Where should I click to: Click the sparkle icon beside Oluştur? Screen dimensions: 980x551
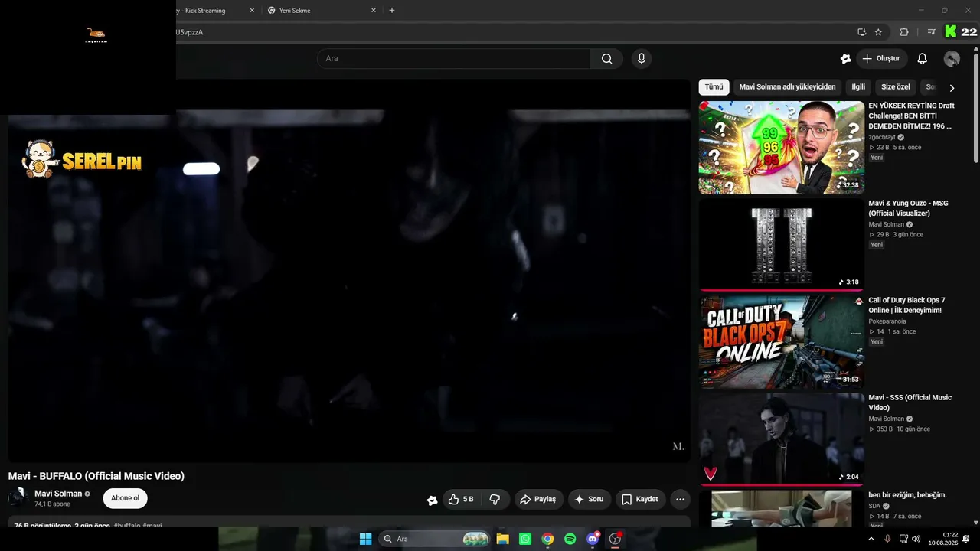[x=845, y=59]
